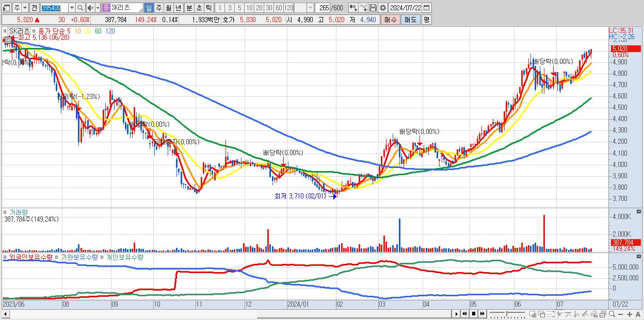Open the dropdown arrow beside the 주 button
The height and width of the screenshot is (320, 644).
coord(25,8)
